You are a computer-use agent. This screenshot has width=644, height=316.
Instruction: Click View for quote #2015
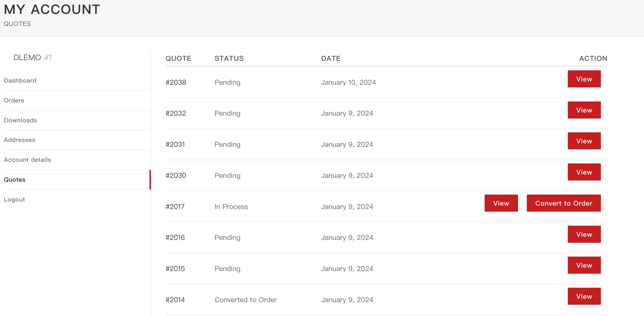coord(584,265)
